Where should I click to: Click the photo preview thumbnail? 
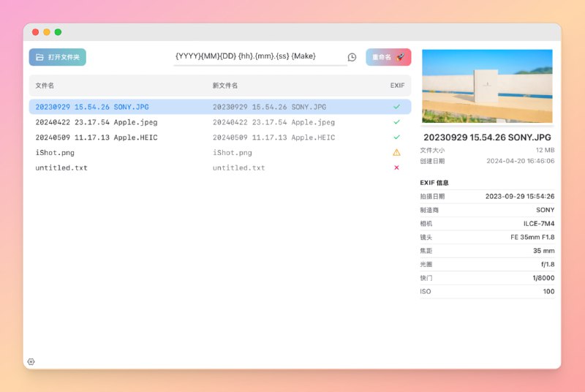coord(487,86)
